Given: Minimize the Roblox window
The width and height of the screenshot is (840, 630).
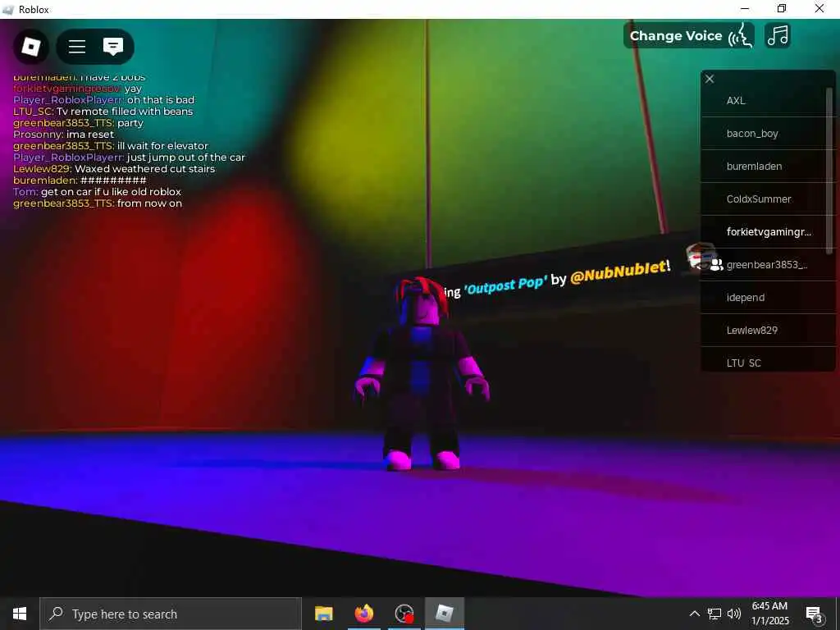Looking at the screenshot, I should coord(745,8).
